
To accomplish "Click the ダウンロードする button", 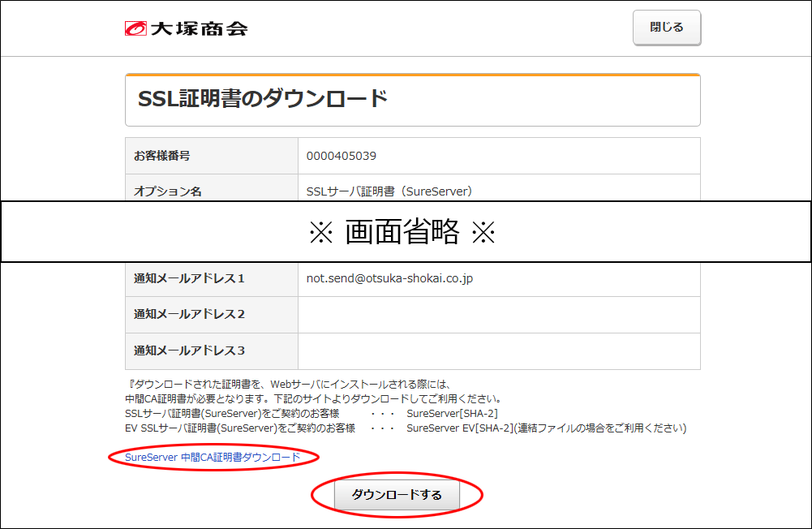I will click(397, 495).
